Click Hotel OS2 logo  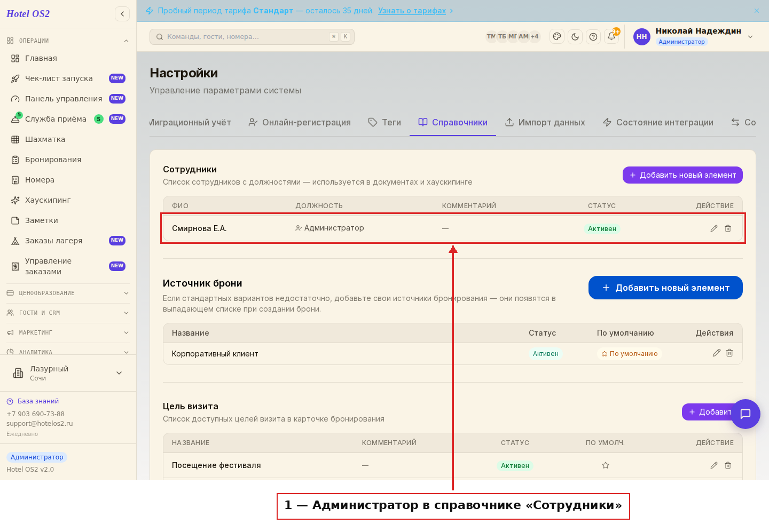click(x=28, y=14)
